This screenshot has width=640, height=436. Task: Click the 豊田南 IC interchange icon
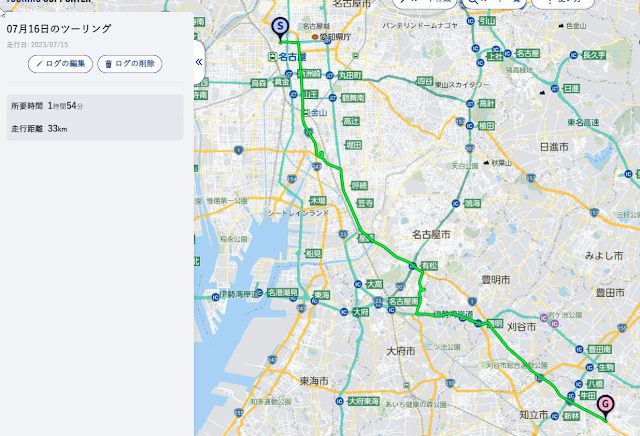pos(579,349)
